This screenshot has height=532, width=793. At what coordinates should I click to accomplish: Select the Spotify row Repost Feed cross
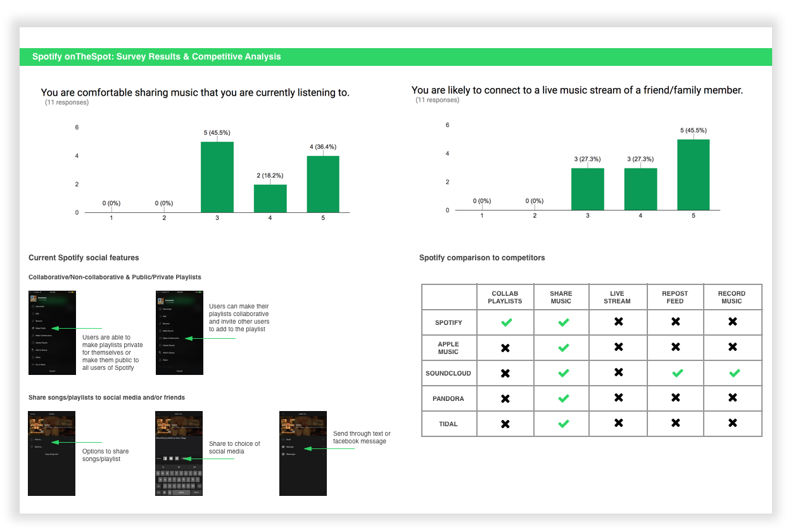pyautogui.click(x=676, y=322)
